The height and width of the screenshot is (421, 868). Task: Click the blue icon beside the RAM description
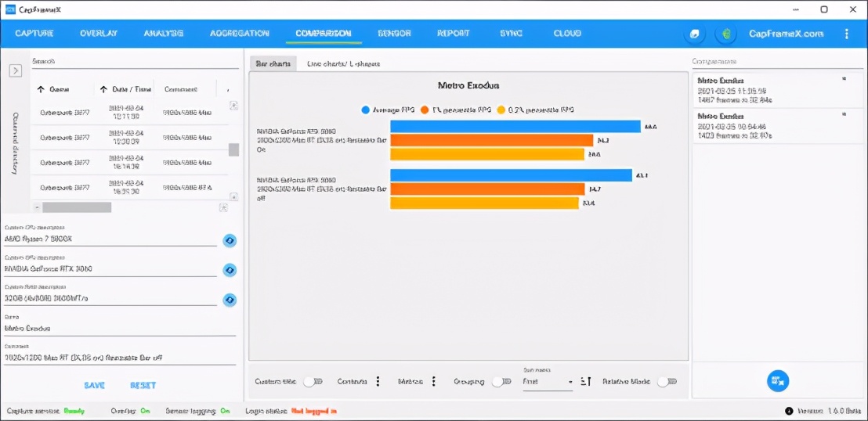230,300
